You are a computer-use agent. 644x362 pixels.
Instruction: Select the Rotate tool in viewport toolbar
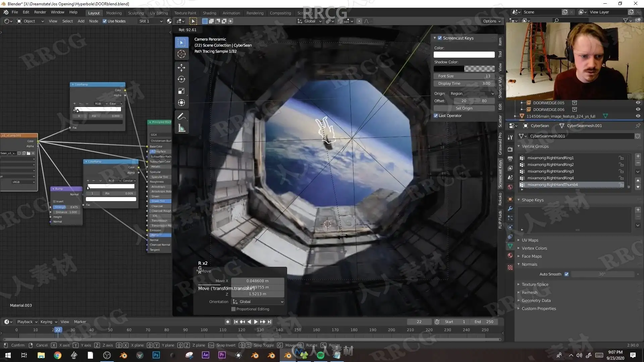pyautogui.click(x=181, y=79)
